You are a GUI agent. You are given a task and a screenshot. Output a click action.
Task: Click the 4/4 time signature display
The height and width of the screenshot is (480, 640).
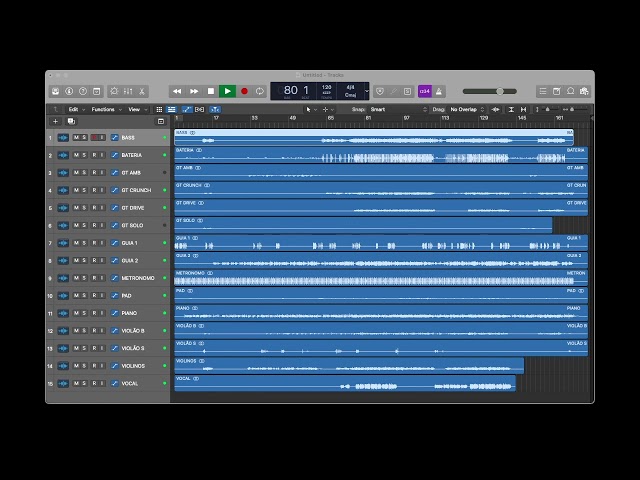point(350,87)
